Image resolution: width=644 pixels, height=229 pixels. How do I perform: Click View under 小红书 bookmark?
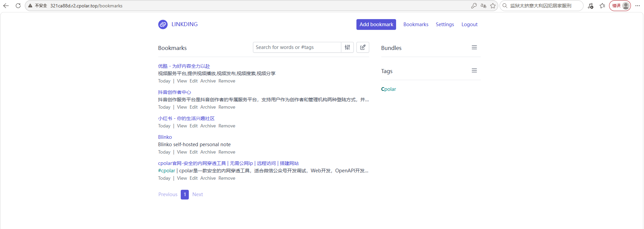tap(182, 126)
